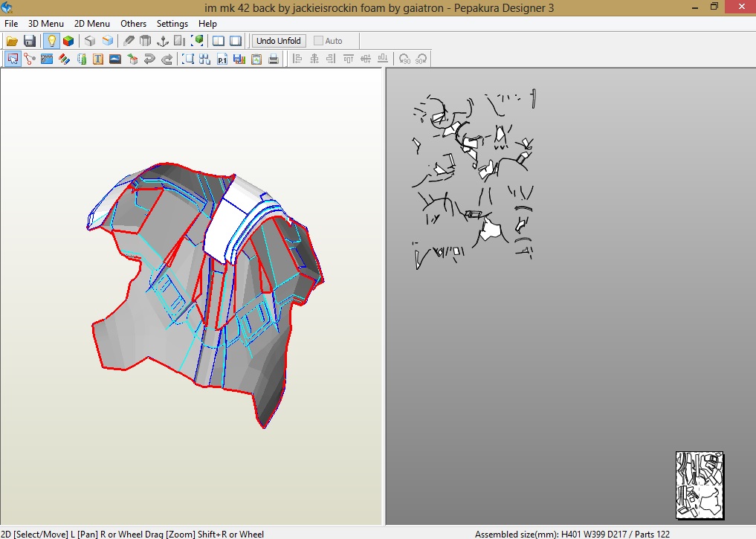This screenshot has width=756, height=539.
Task: Click the four squares arrange icon
Action: [x=205, y=59]
